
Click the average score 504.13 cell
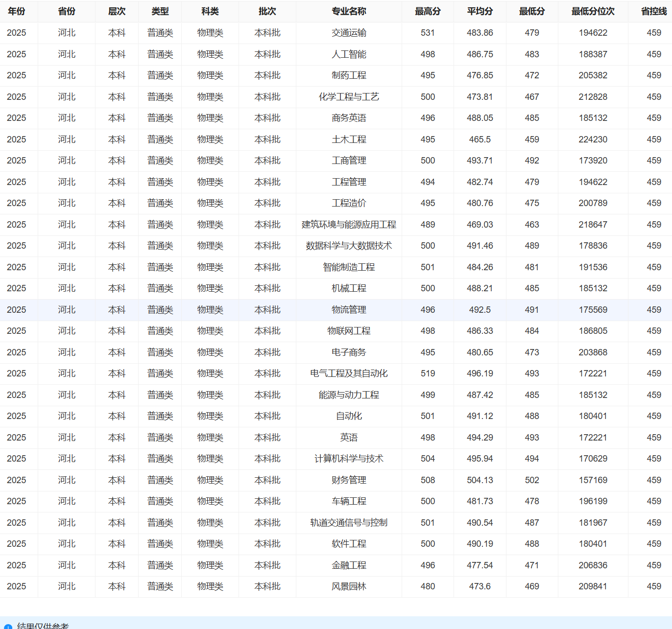[480, 480]
